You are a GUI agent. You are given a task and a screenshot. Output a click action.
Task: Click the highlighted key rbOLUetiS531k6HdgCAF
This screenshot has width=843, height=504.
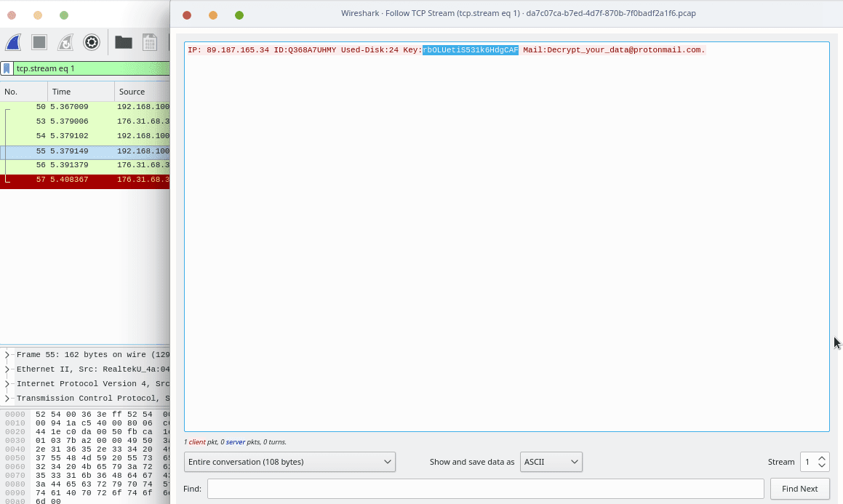pyautogui.click(x=471, y=50)
